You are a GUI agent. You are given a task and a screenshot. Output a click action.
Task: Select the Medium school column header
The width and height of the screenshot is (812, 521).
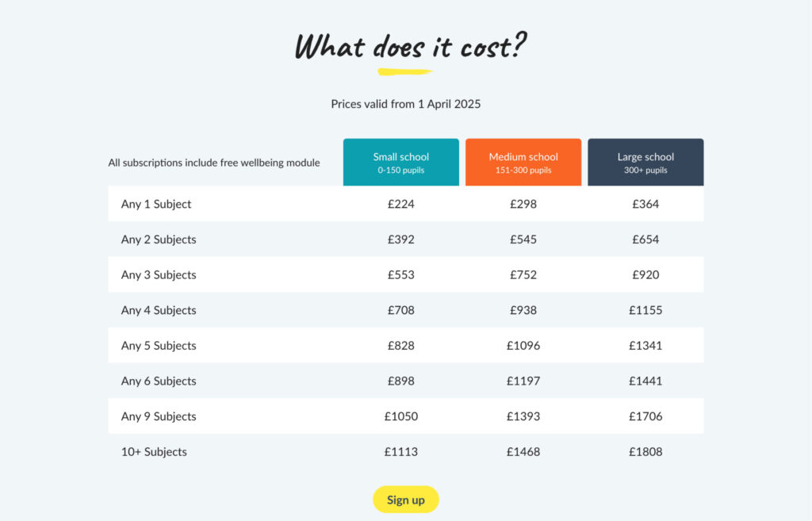(523, 162)
